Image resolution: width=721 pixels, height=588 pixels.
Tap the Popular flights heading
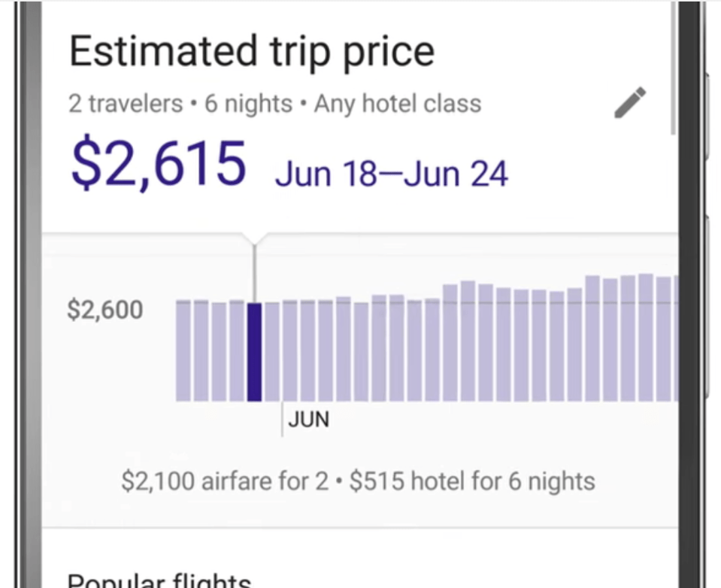pos(159,580)
